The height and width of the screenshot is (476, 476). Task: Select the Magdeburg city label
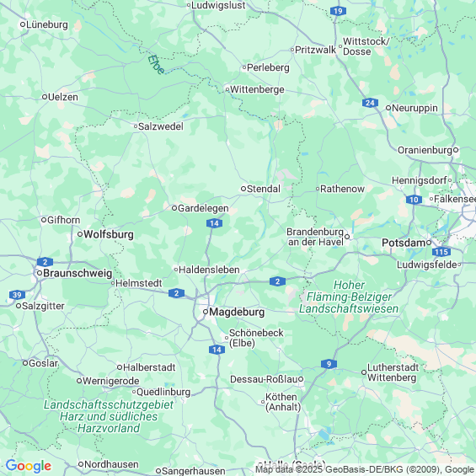click(237, 312)
